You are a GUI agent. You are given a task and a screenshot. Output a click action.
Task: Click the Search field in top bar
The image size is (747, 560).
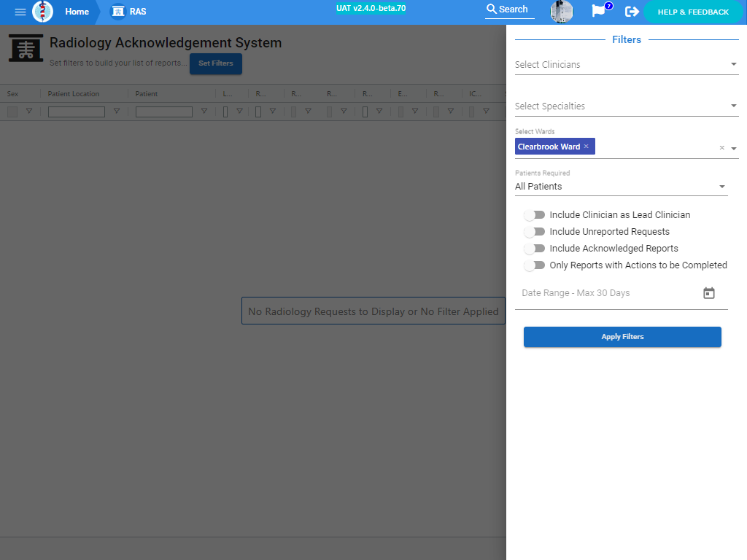click(x=509, y=9)
